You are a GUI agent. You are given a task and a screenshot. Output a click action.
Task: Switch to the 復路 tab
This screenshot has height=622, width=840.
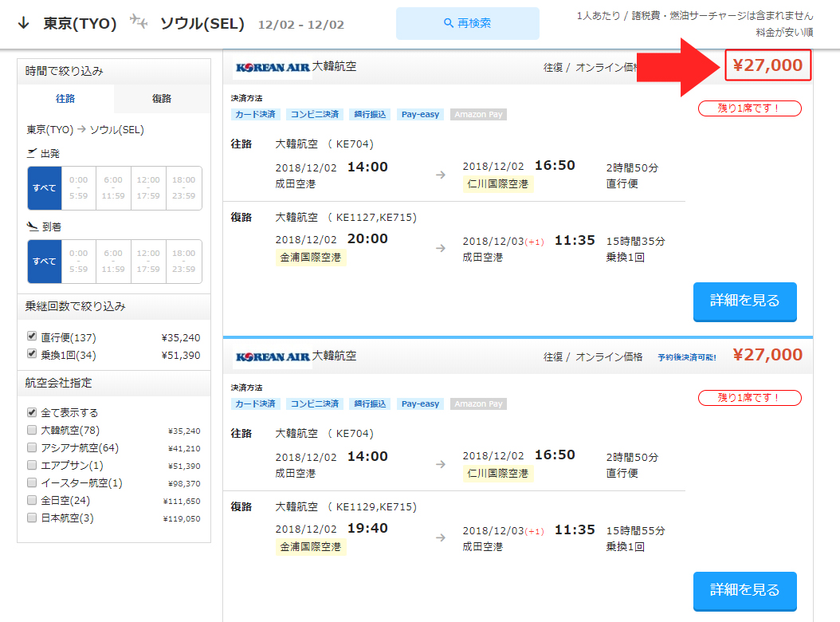(x=162, y=99)
